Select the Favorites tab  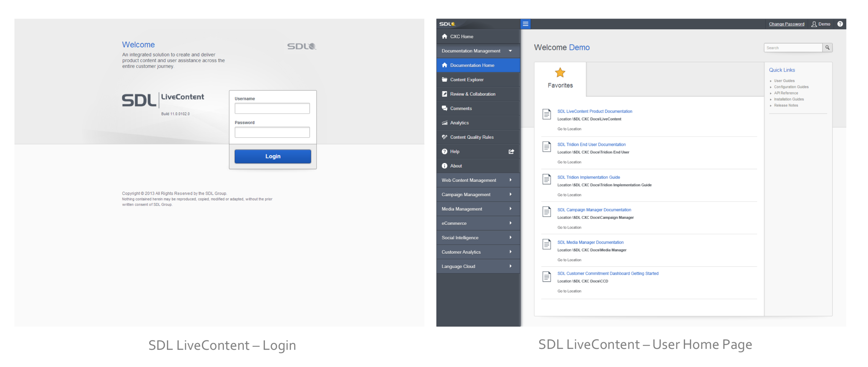click(560, 79)
